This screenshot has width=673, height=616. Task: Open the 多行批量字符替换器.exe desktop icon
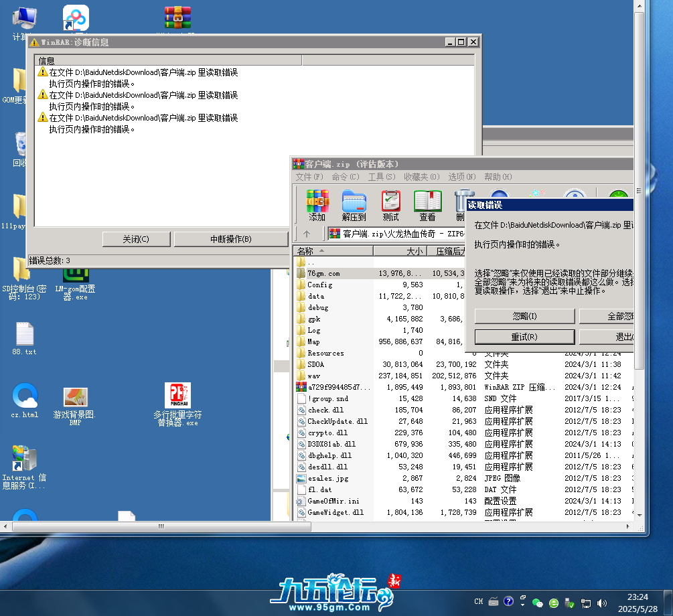177,404
